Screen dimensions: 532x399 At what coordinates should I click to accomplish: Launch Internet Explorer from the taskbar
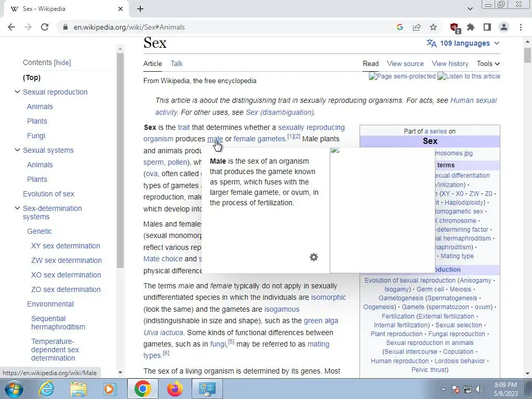click(x=46, y=389)
